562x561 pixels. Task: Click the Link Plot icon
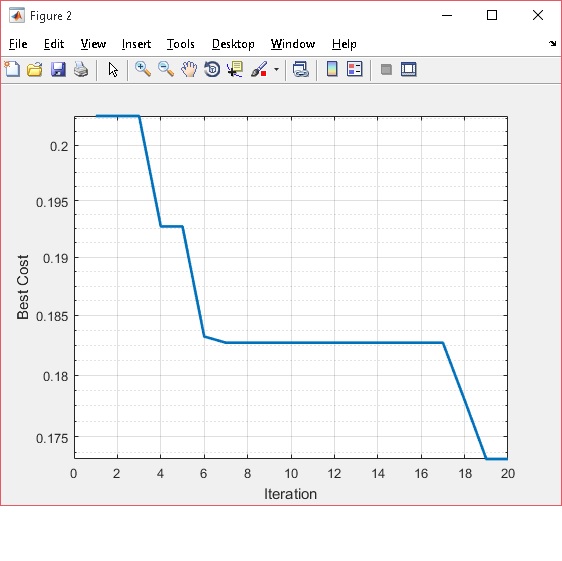pyautogui.click(x=301, y=69)
